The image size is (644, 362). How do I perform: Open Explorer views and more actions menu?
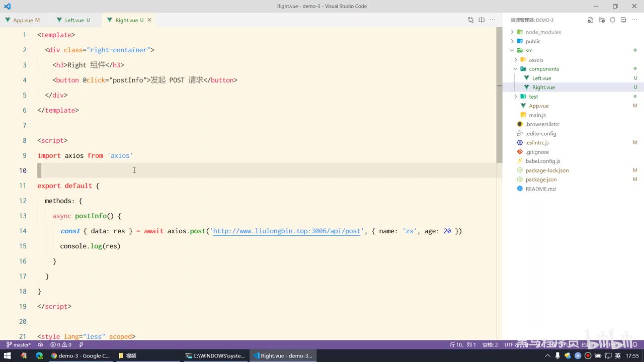pyautogui.click(x=634, y=20)
